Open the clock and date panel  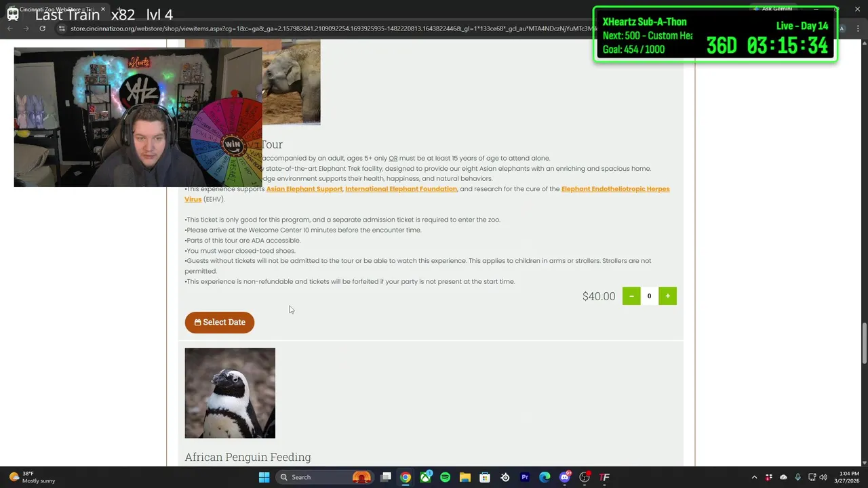click(x=848, y=477)
